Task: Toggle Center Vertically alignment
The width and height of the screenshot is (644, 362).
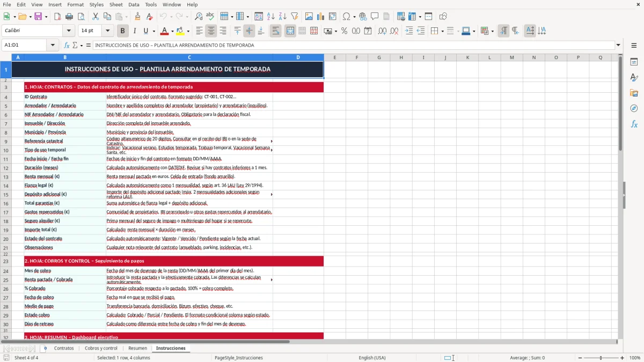Action: tap(249, 31)
